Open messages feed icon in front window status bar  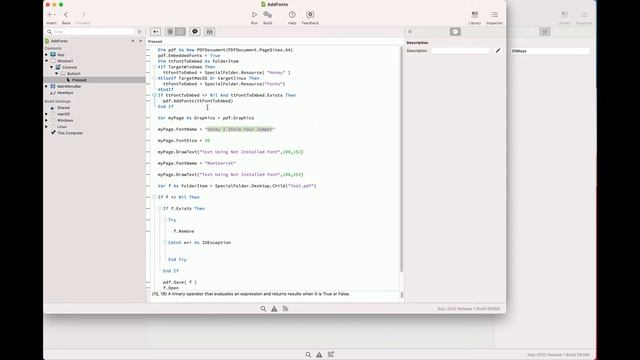coord(285,309)
